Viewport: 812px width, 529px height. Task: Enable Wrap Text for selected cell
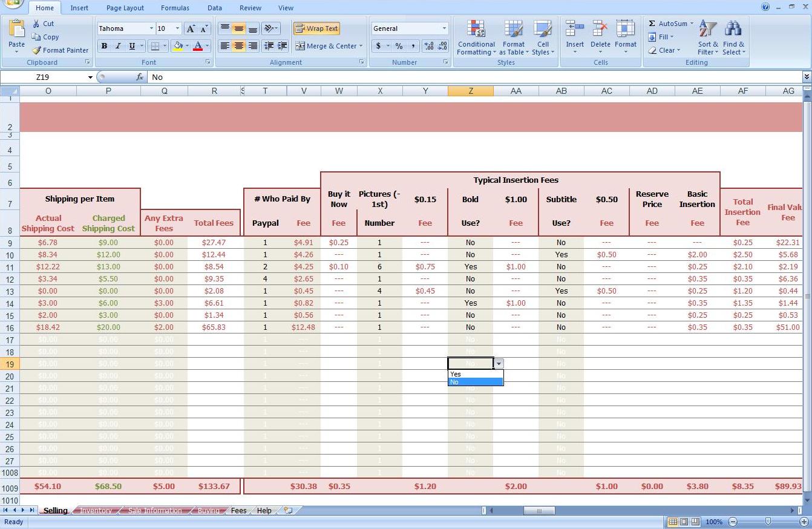point(316,28)
